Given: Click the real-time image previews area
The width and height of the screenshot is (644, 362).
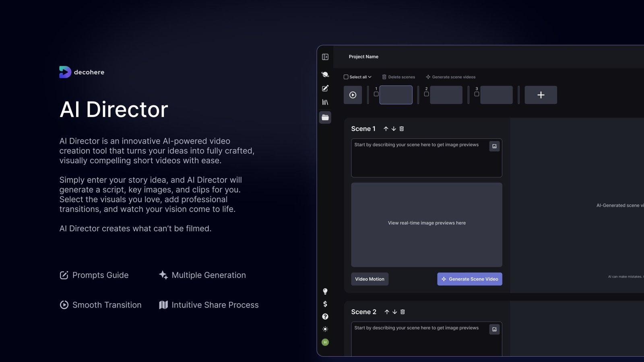Looking at the screenshot, I should pos(427,225).
